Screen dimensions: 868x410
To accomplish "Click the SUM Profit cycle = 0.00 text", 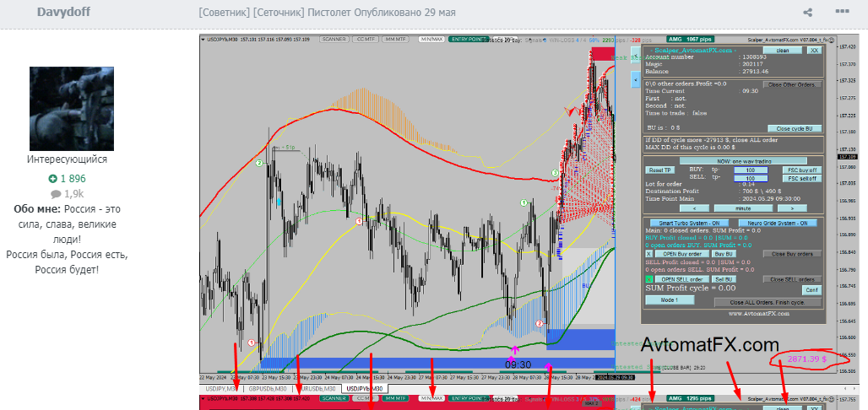I will [x=691, y=288].
